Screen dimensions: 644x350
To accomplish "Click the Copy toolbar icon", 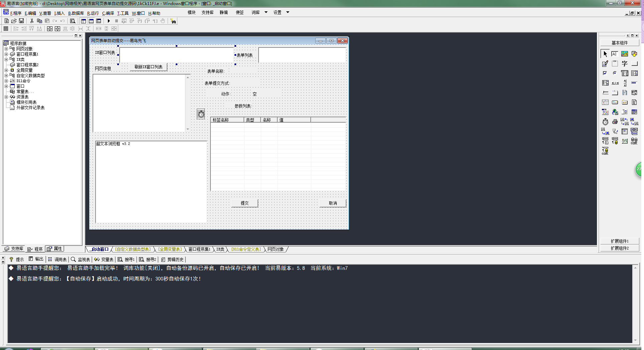I will pos(39,21).
